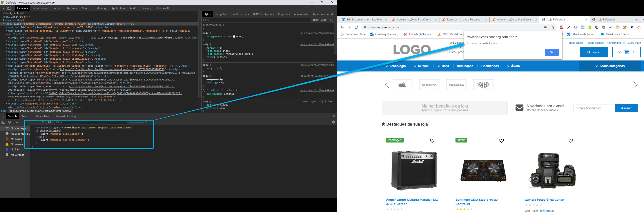Reload the page in Chrome browser

point(356,27)
